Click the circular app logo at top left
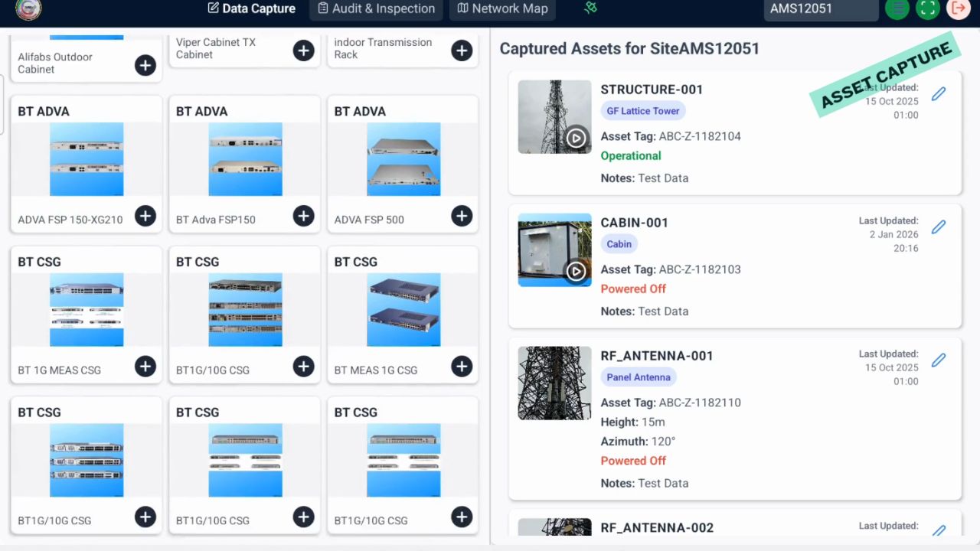This screenshot has height=551, width=980. click(x=28, y=8)
